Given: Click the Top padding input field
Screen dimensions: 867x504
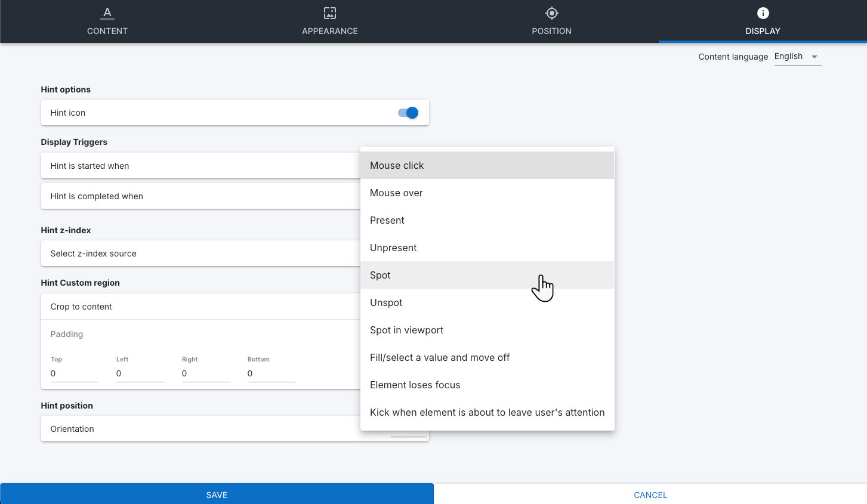Looking at the screenshot, I should [74, 373].
